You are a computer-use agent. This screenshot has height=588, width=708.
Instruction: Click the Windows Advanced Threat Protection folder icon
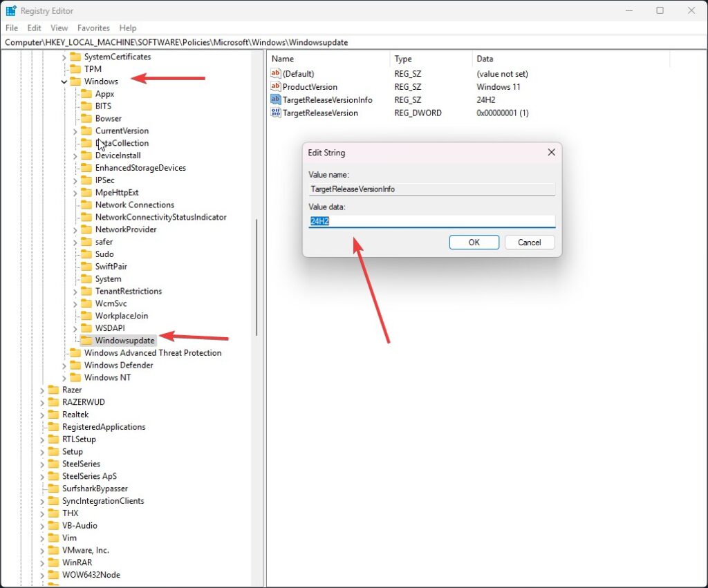[75, 352]
